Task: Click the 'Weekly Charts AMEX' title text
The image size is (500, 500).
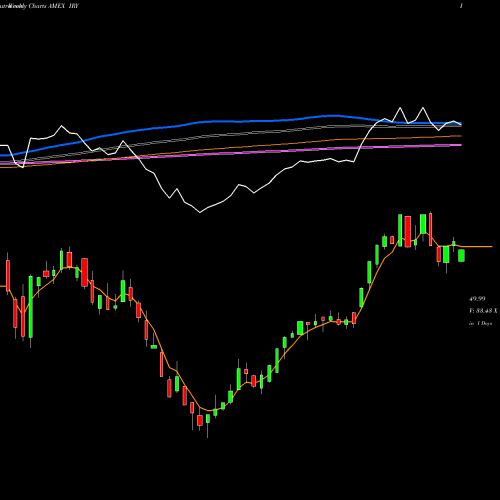Action: tap(37, 6)
